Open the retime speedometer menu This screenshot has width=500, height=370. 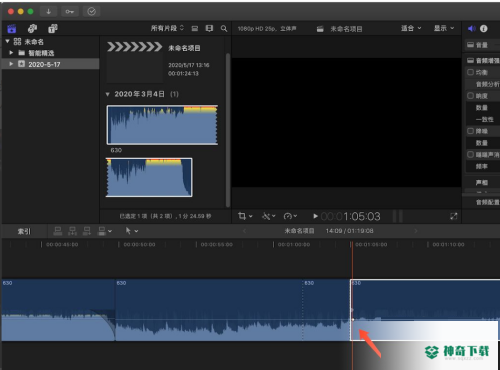coord(290,216)
